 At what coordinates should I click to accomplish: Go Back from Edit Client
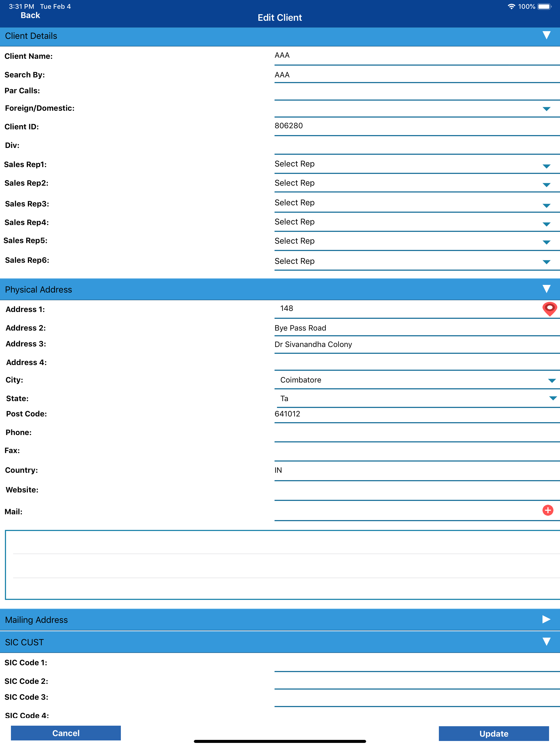30,16
